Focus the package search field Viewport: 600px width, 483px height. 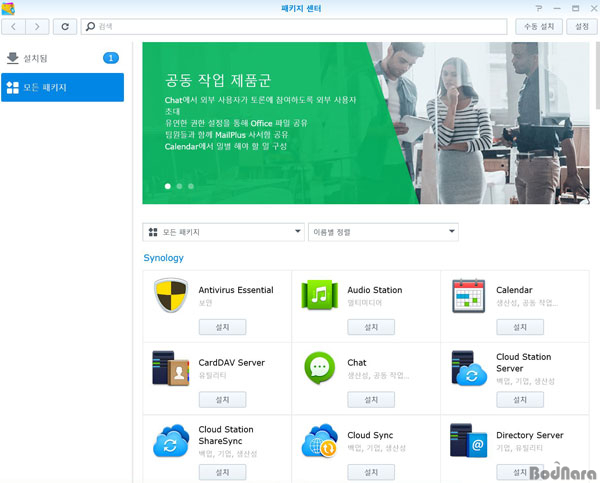click(x=294, y=27)
